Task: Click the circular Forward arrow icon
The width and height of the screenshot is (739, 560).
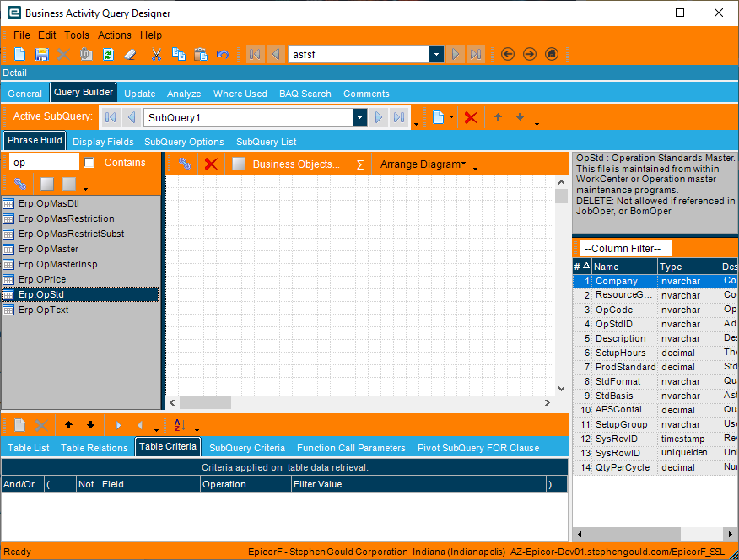Action: tap(530, 54)
